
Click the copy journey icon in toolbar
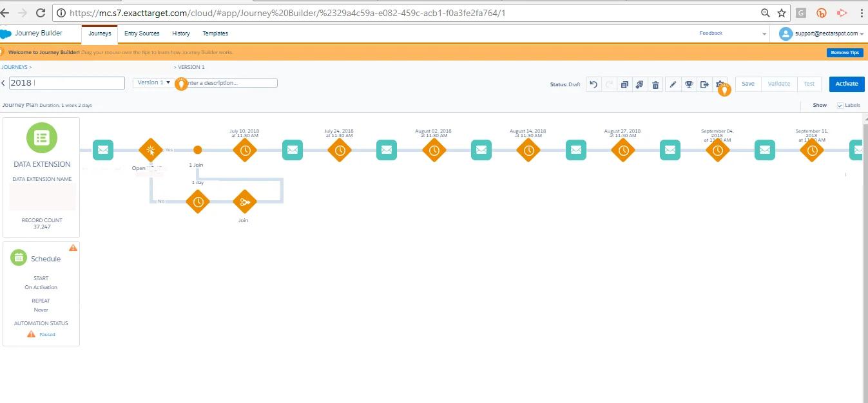coord(624,84)
